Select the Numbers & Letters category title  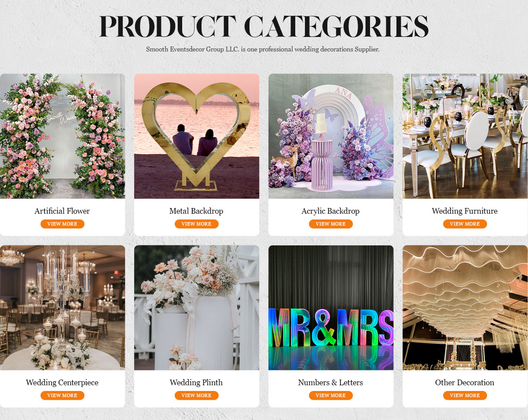point(330,383)
